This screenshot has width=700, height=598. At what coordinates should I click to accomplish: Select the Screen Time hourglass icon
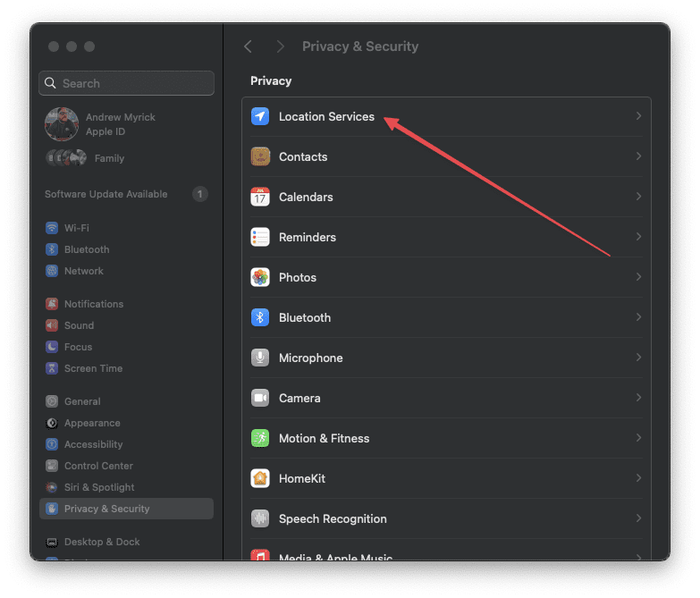point(52,368)
